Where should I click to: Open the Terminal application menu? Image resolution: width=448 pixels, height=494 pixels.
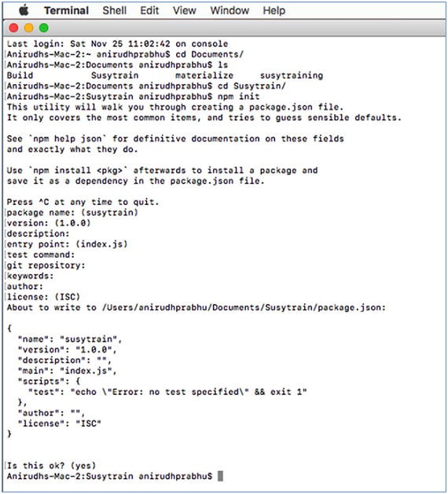66,10
